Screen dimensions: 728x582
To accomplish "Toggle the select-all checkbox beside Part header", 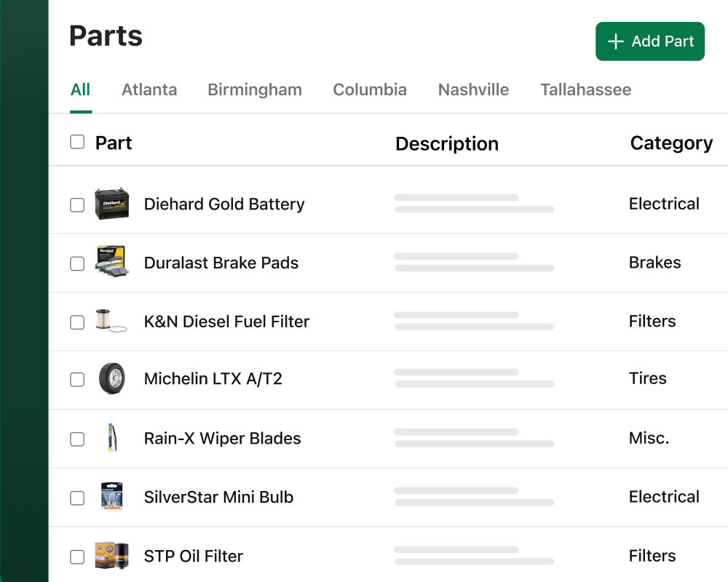I will pos(77,142).
